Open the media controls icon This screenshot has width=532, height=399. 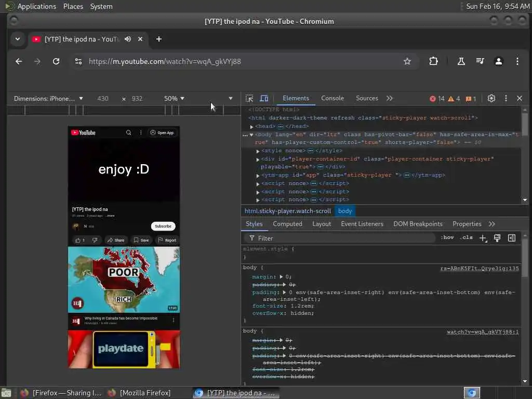click(480, 61)
